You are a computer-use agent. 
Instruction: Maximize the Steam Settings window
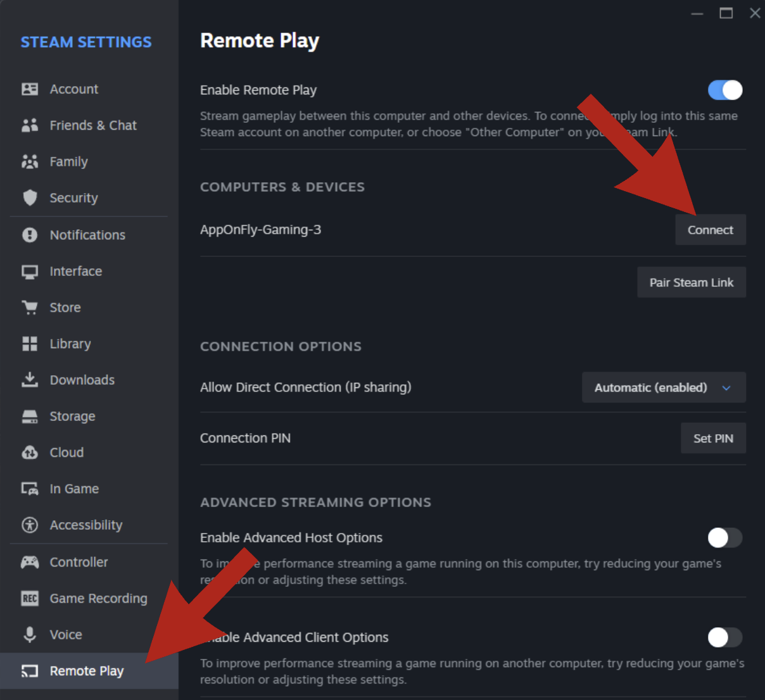coord(726,13)
